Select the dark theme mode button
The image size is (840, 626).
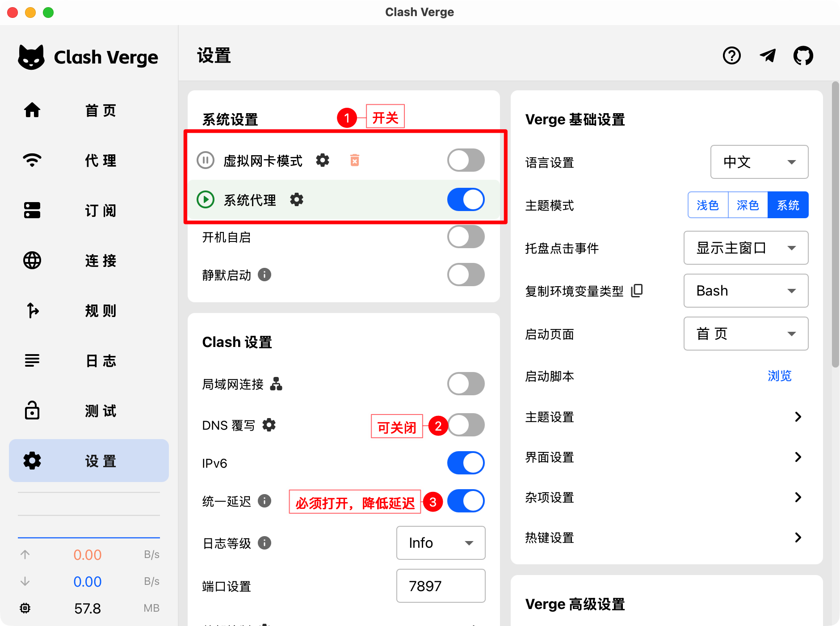[x=748, y=205]
